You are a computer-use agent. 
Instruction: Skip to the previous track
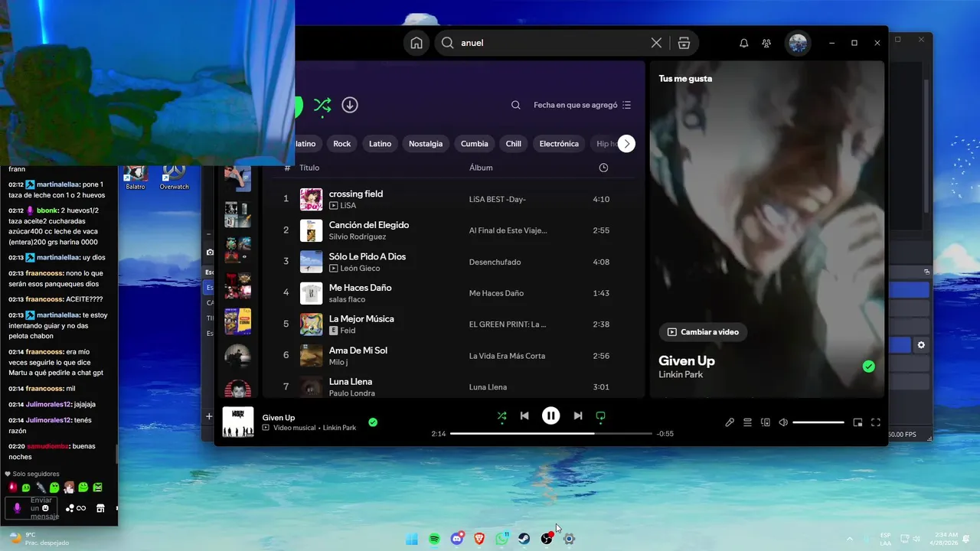(x=524, y=416)
